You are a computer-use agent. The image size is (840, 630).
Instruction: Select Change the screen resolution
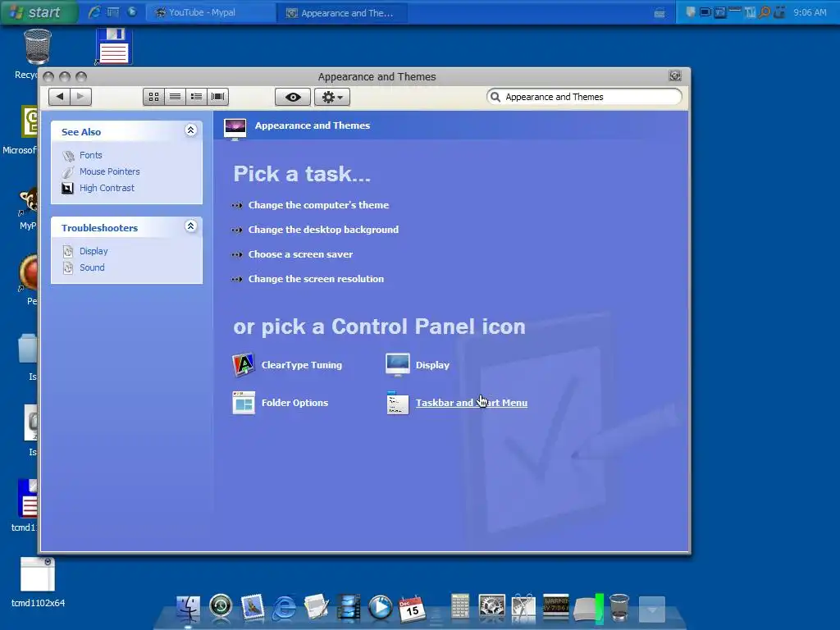316,279
